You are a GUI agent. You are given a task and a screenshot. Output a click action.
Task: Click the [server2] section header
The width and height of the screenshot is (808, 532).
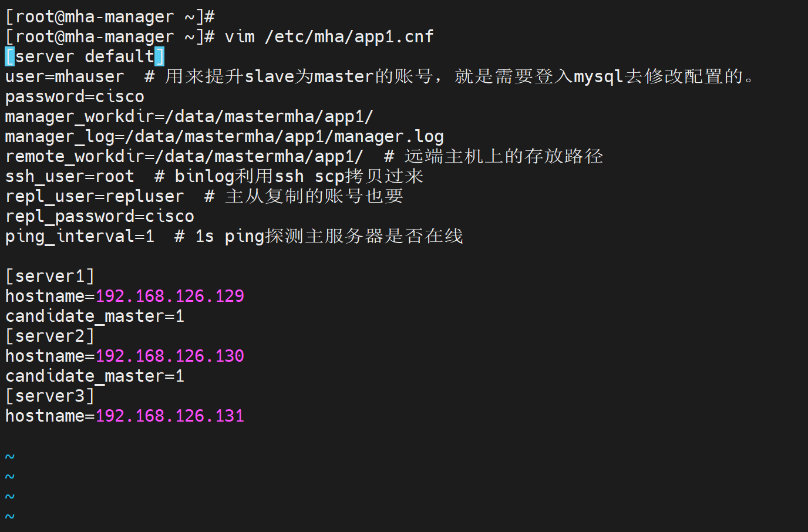click(50, 336)
